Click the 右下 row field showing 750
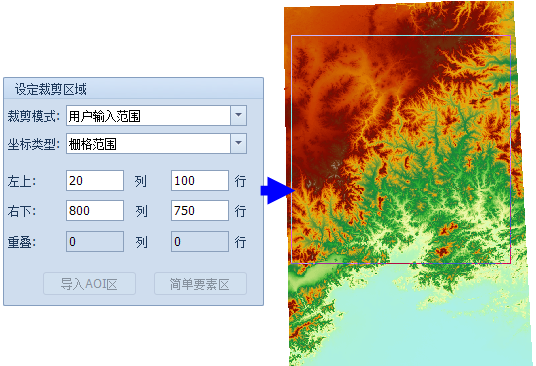This screenshot has height=366, width=536. (x=200, y=211)
